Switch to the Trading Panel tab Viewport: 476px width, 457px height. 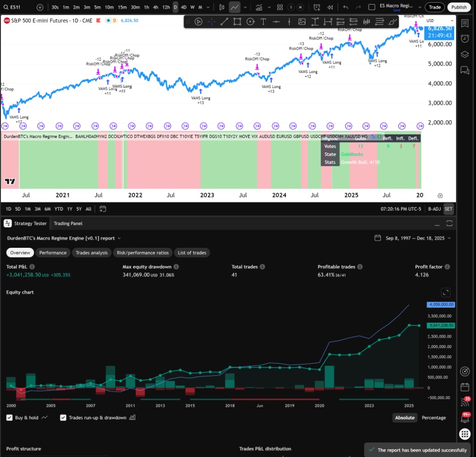(x=68, y=223)
